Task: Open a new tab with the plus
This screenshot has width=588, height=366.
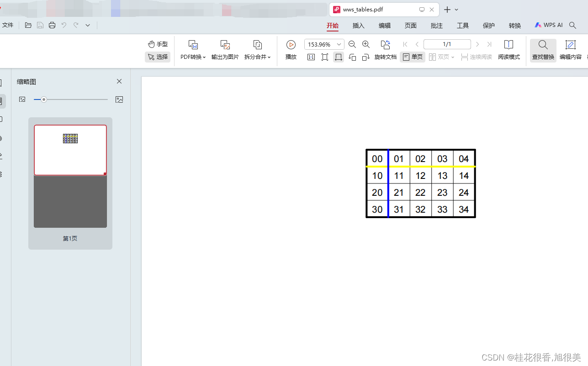Action: (447, 10)
